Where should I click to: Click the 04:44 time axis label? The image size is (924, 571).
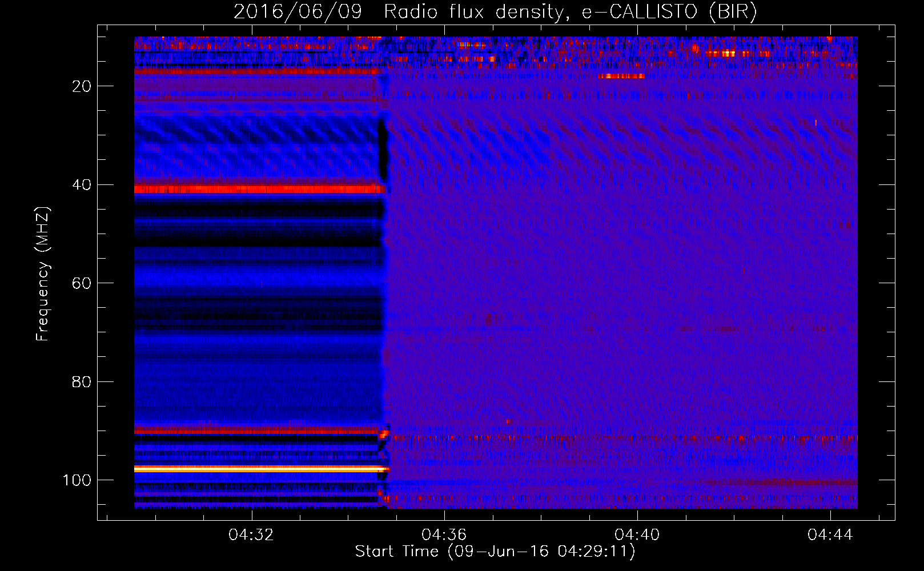pos(830,535)
